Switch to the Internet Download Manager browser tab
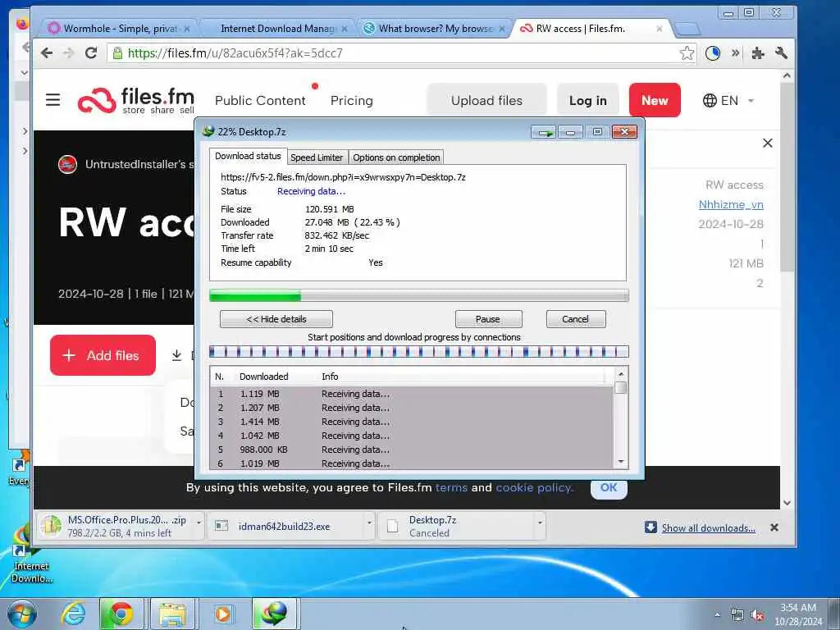The width and height of the screenshot is (840, 630). (277, 29)
